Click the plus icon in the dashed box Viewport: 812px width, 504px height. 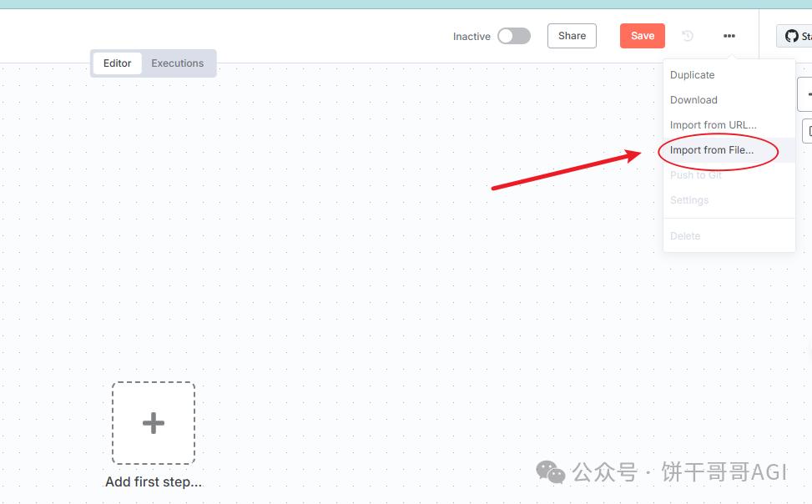(154, 423)
